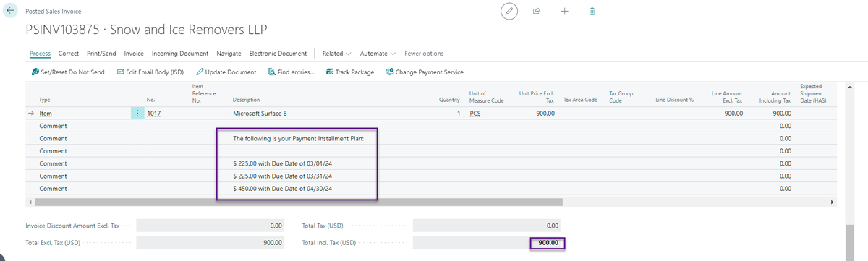Click Edit Email Body (ISD)
868x261 pixels.
[150, 72]
